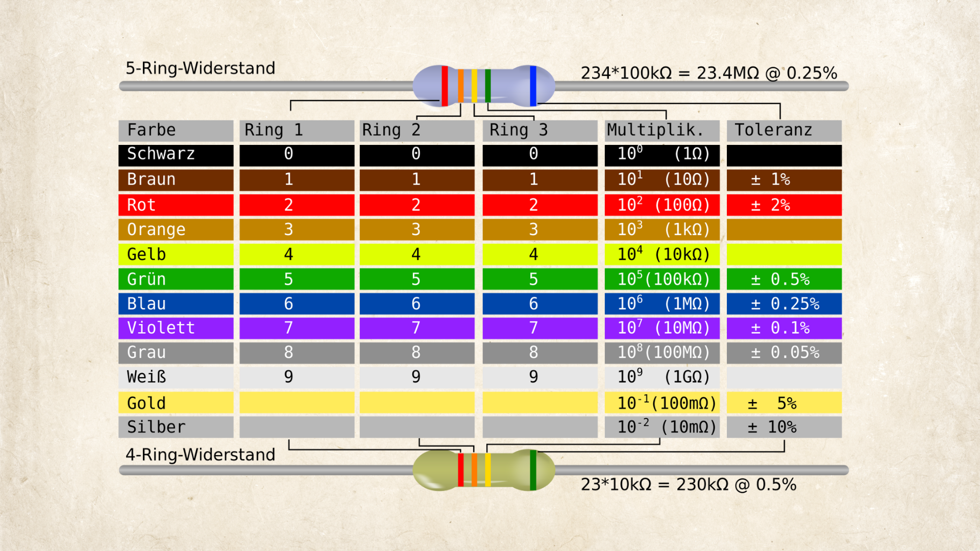
Task: Click the blue band on the 5-ring resistor
Action: coord(533,86)
